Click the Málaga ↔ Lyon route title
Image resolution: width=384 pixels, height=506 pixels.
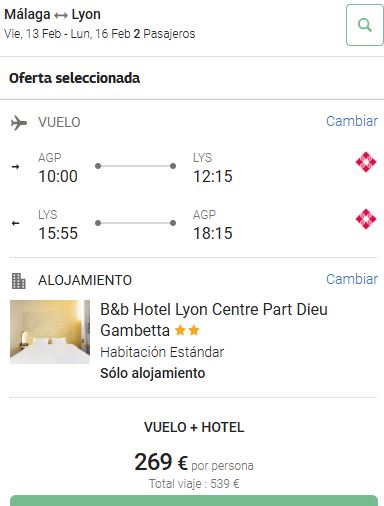pos(52,14)
